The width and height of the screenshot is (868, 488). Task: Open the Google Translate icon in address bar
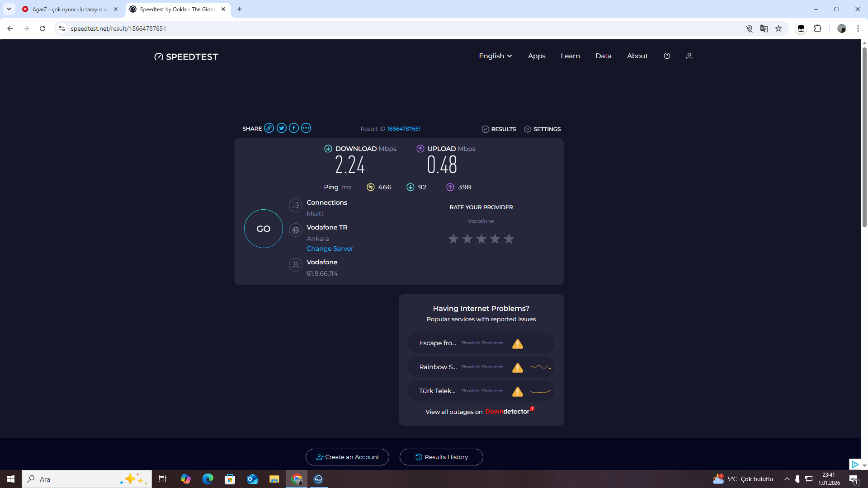pyautogui.click(x=764, y=28)
